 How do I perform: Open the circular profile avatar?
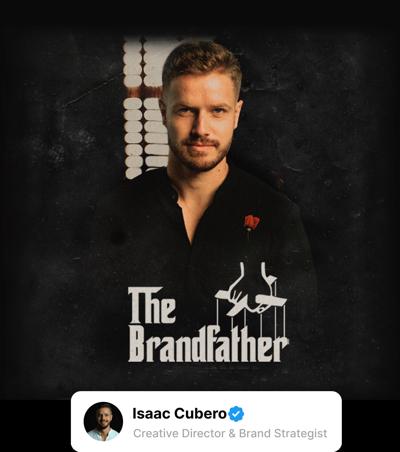tap(103, 421)
